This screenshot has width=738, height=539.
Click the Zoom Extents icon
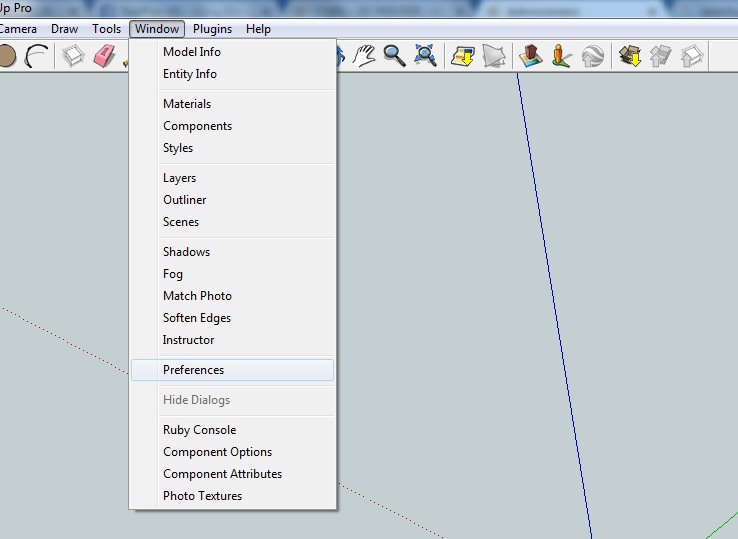point(425,56)
